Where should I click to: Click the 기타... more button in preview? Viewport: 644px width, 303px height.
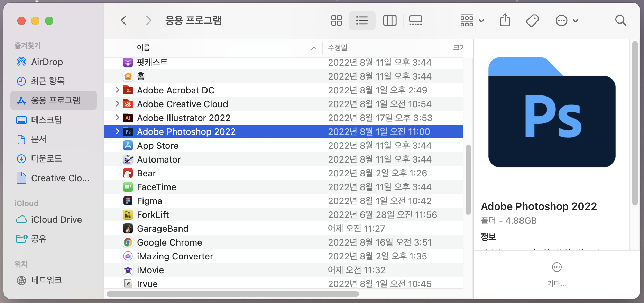click(556, 275)
